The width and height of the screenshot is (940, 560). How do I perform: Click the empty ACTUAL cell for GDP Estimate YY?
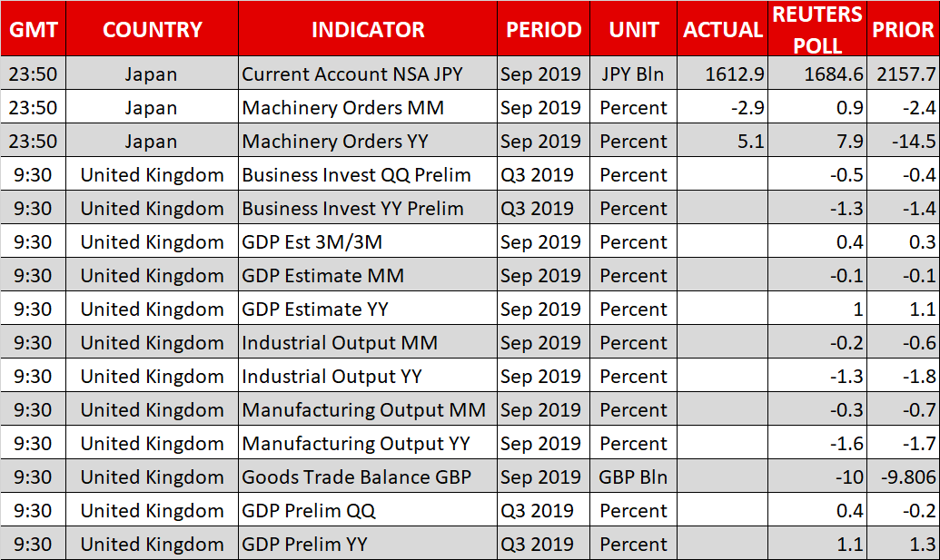[722, 309]
